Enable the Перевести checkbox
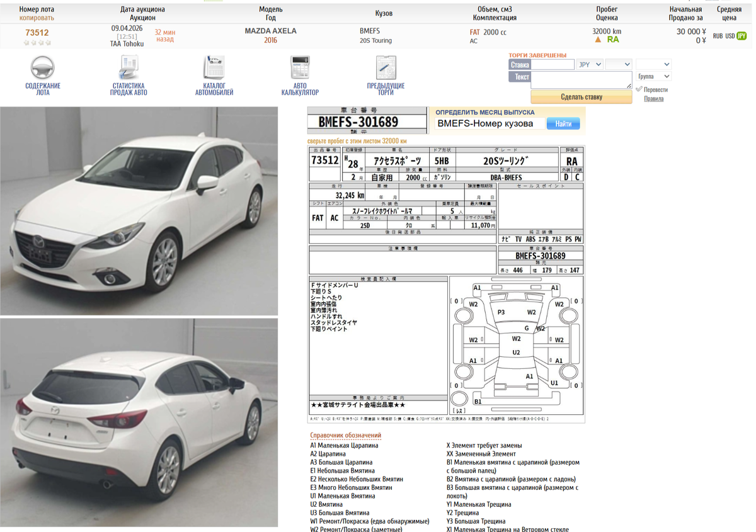Screen dimensions: 756x532 pos(639,88)
